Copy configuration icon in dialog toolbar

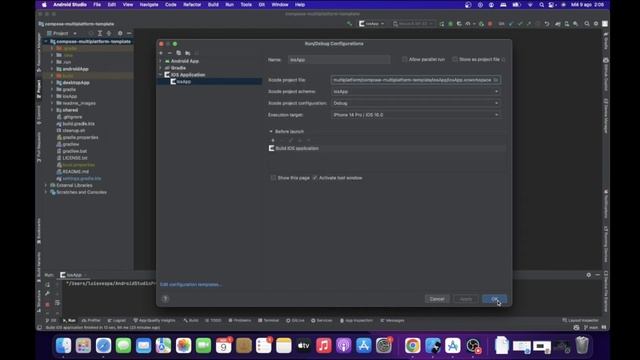[179, 53]
